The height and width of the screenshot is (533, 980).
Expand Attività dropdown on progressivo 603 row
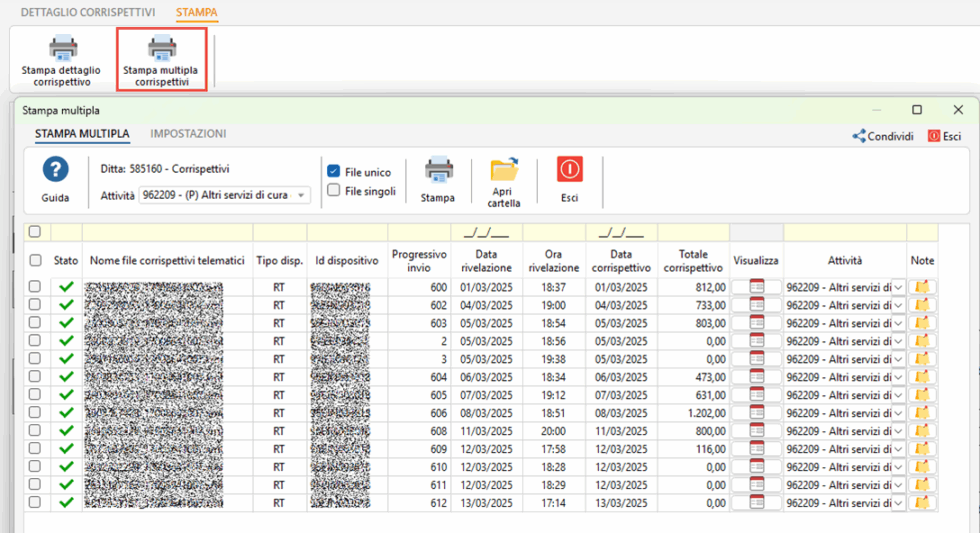coord(898,323)
